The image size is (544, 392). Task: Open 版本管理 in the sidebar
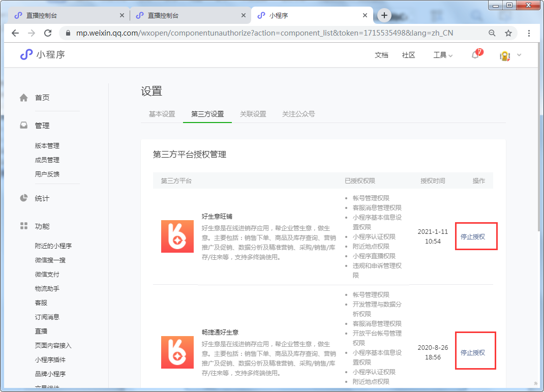tap(47, 146)
